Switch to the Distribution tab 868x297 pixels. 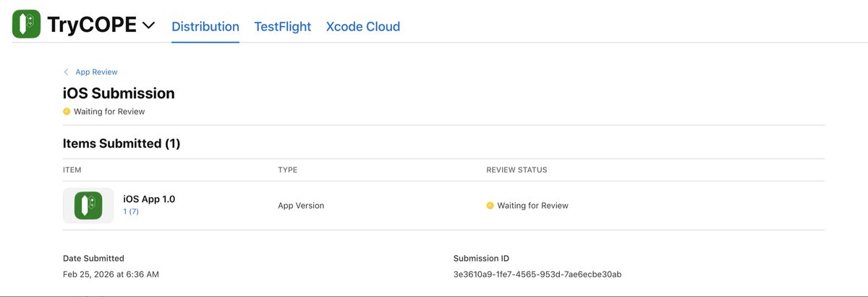(205, 27)
